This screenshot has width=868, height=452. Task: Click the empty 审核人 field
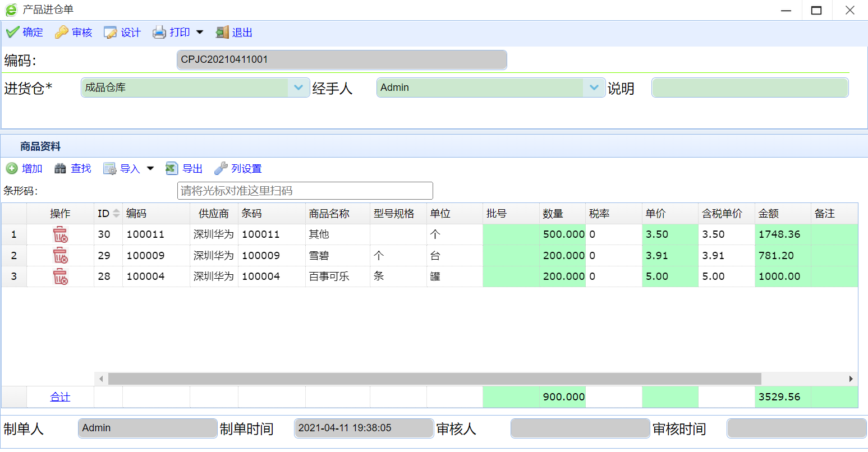tap(580, 428)
